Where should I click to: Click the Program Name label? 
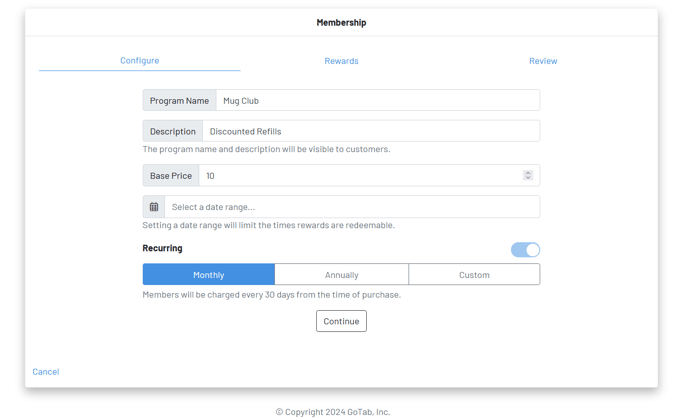180,101
